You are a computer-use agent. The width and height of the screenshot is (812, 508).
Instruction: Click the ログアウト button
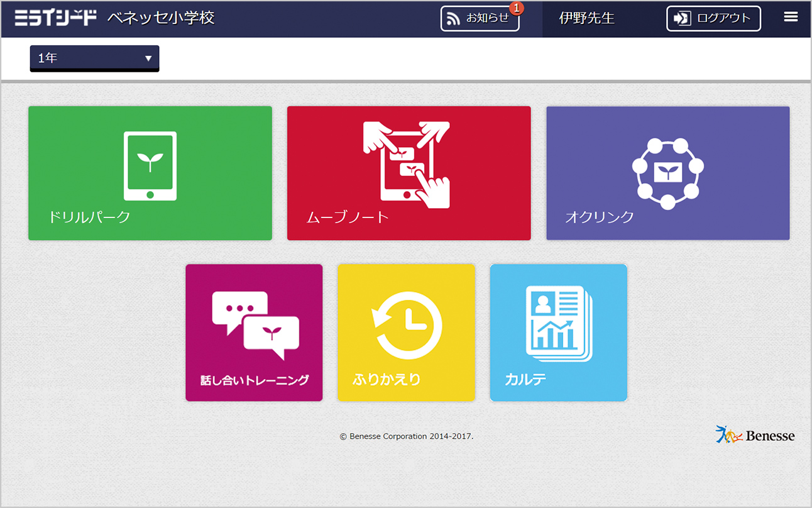click(x=713, y=19)
